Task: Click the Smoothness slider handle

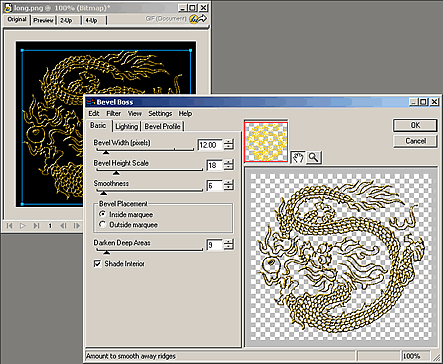Action: 104,193
